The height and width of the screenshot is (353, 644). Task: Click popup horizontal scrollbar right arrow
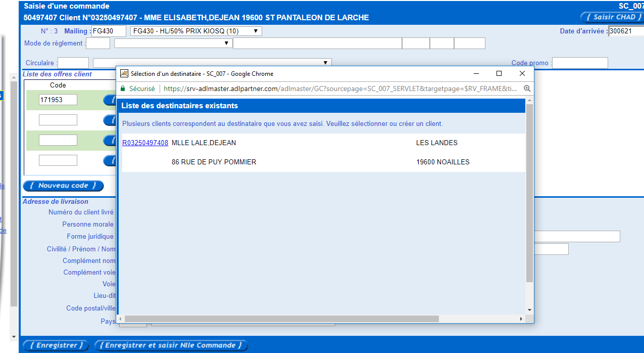pyautogui.click(x=522, y=319)
